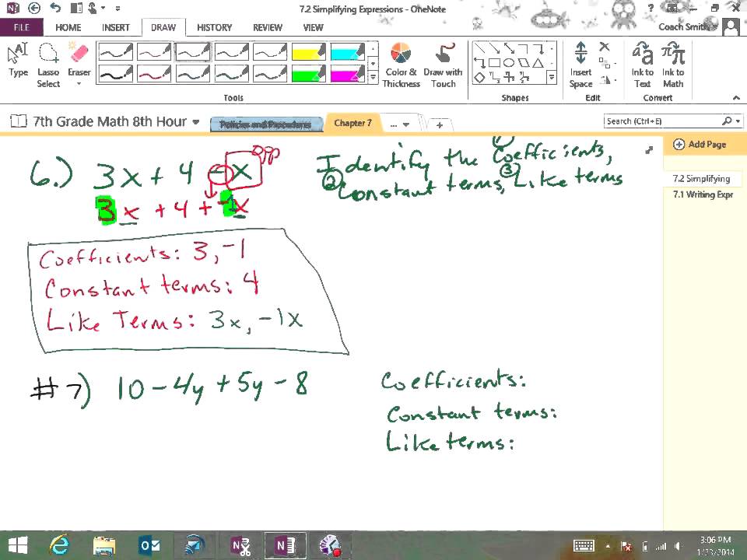Customize the Quick Access Toolbar
Viewport: 747px width, 560px height.
[117, 9]
